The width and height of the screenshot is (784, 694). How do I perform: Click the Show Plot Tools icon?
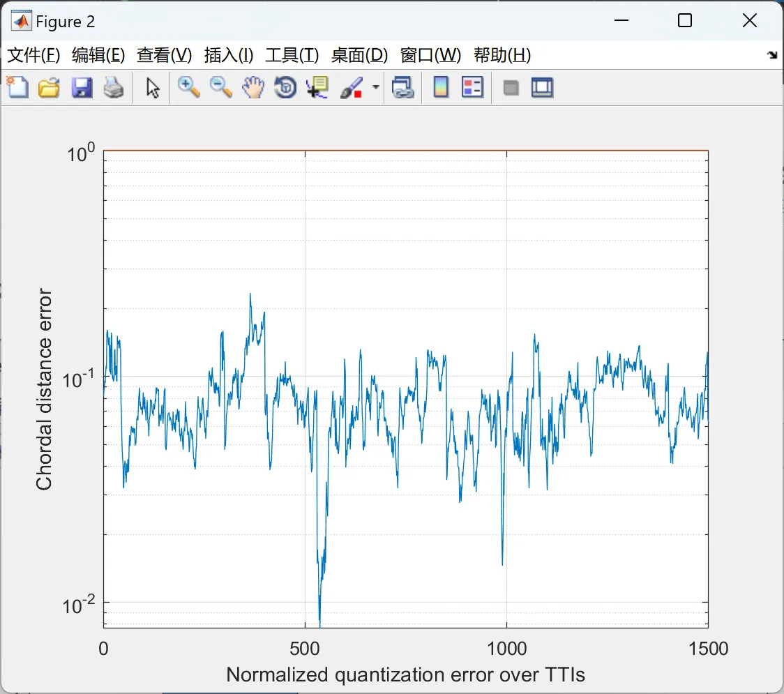(542, 87)
